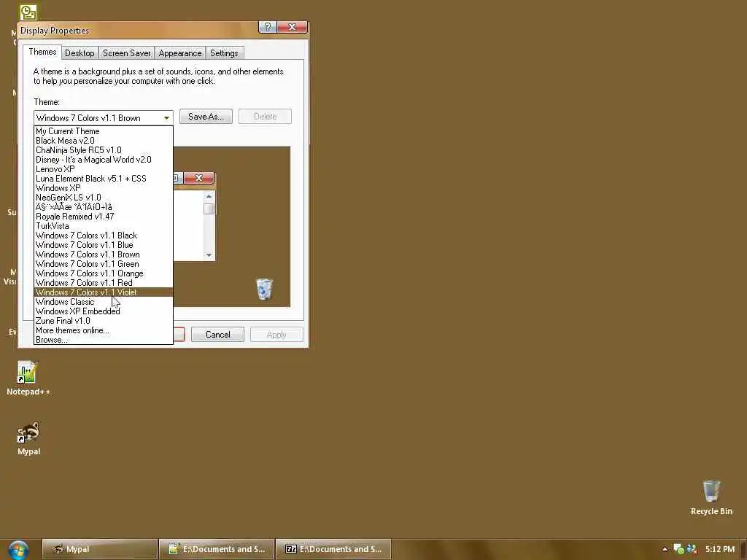
Task: Select ChaNinja Style RC5 v1.0 theme
Action: 104,150
